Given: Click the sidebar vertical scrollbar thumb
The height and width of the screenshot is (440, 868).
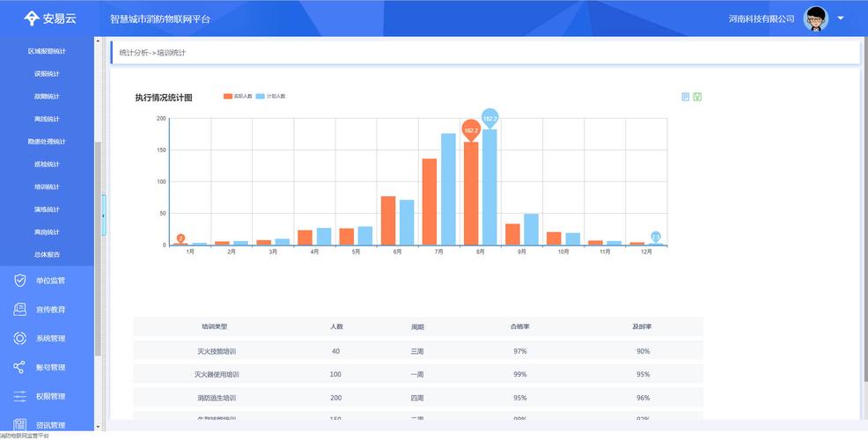Looking at the screenshot, I should coord(98,248).
